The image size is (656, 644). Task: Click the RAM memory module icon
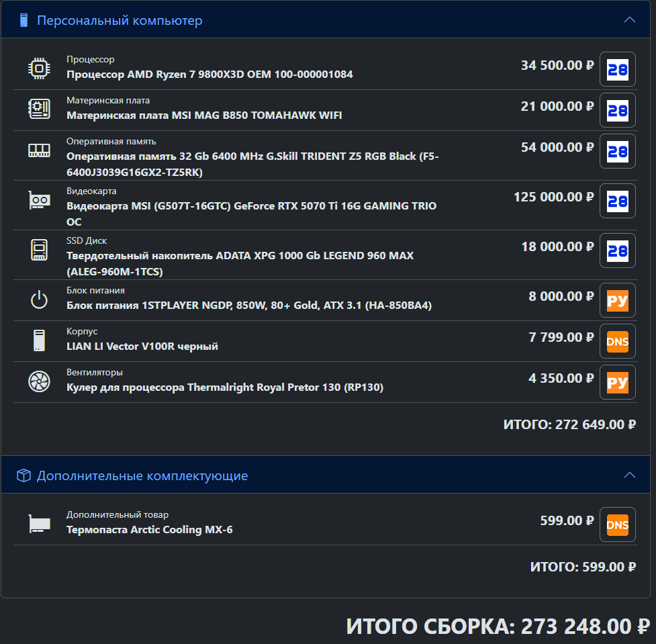[39, 150]
